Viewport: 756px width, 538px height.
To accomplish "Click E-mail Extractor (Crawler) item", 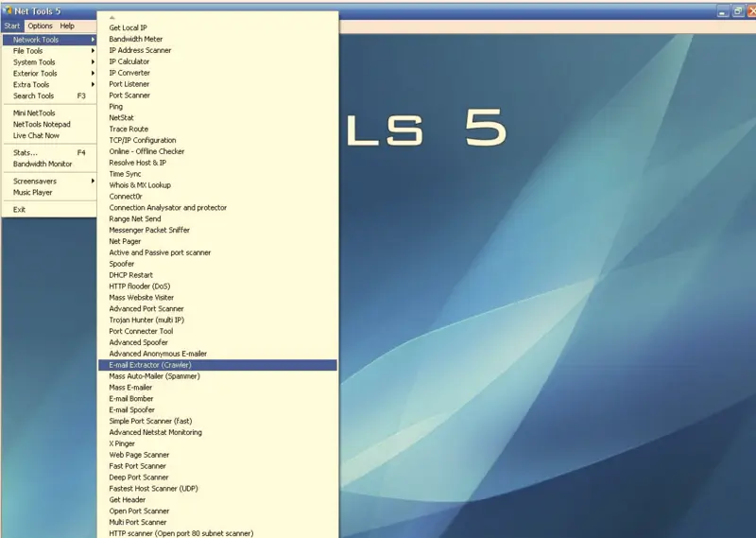I will pos(150,365).
